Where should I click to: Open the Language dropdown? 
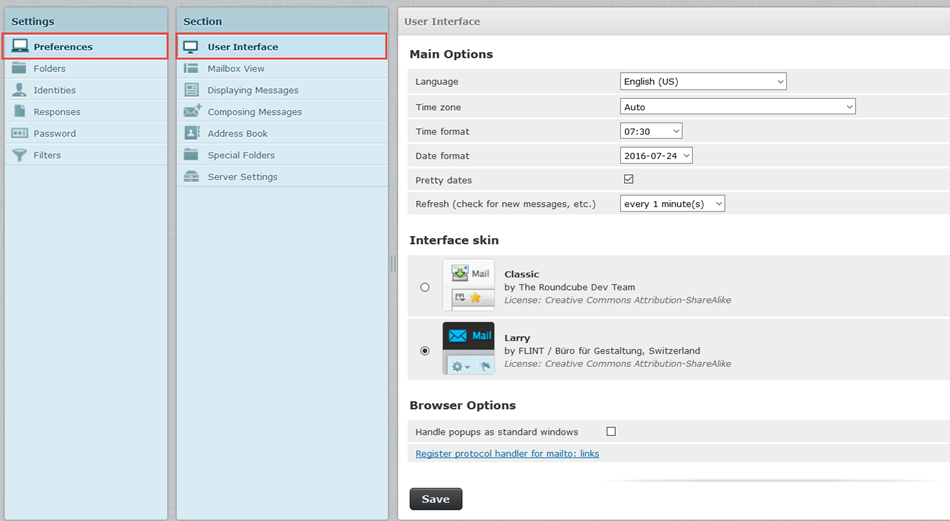[x=703, y=82]
